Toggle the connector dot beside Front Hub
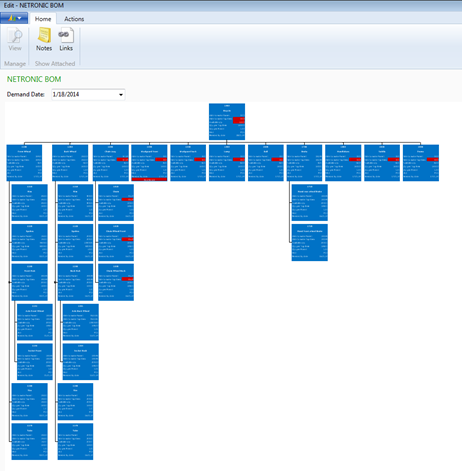Viewport: 463px width, 472px height. [x=9, y=282]
